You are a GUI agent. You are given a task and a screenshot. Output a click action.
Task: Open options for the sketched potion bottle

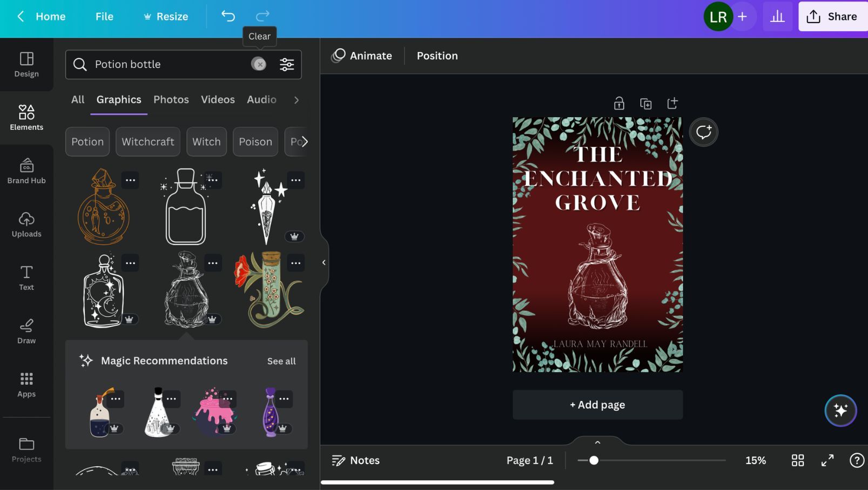[213, 263]
